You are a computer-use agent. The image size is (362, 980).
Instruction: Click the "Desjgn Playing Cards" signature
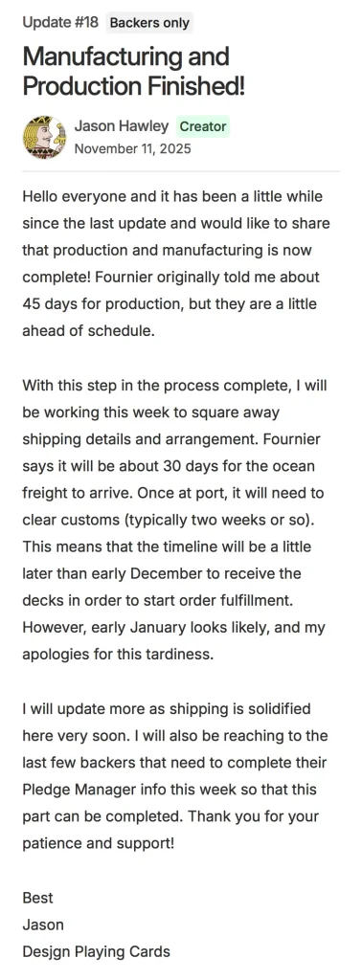[x=97, y=952]
